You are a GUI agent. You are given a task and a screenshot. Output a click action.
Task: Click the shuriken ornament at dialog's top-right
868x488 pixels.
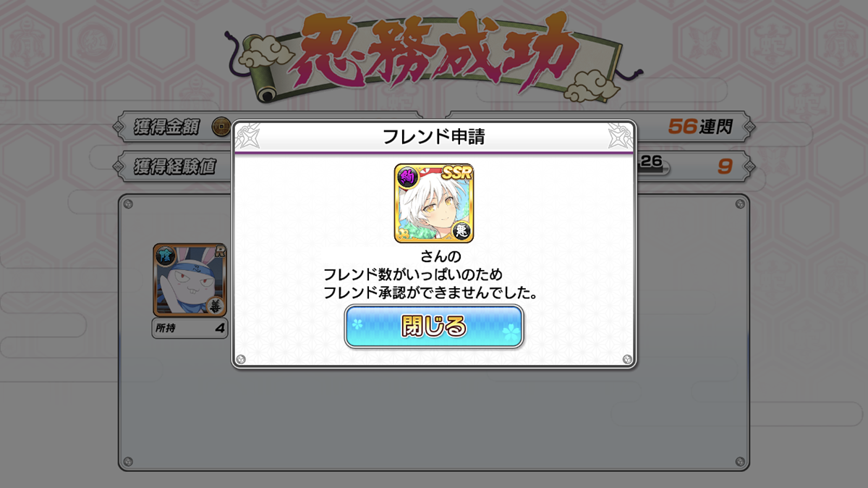coord(621,134)
